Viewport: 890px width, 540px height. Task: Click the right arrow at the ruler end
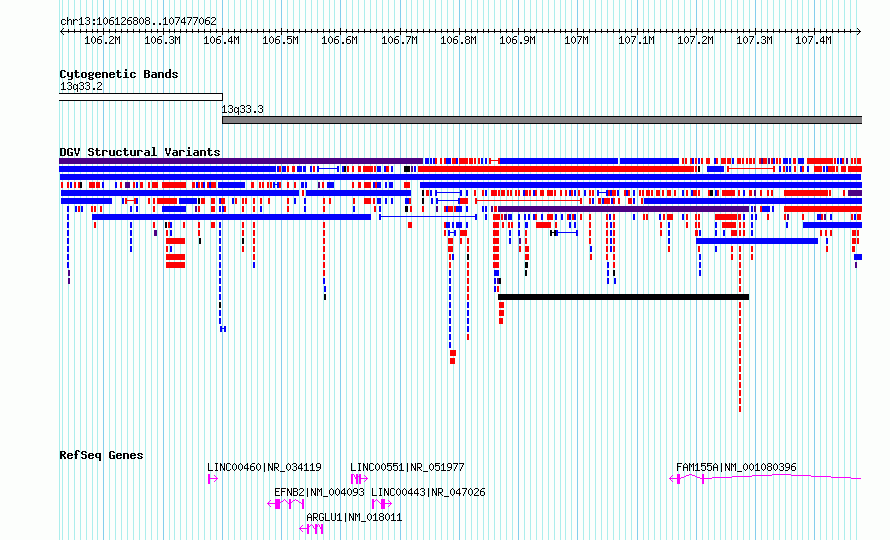[x=859, y=31]
